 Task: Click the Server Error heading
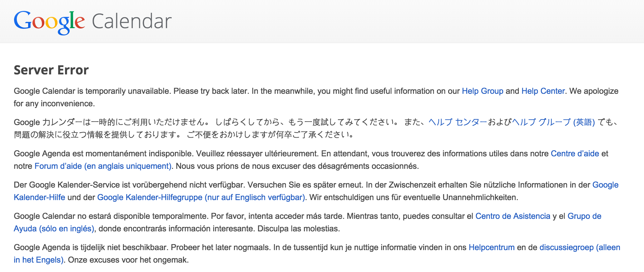tap(51, 70)
